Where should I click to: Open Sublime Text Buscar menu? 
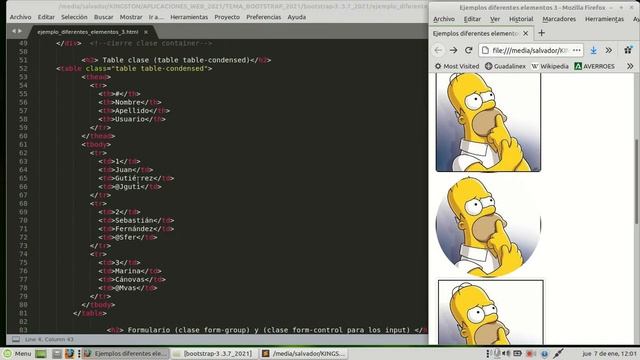103,17
